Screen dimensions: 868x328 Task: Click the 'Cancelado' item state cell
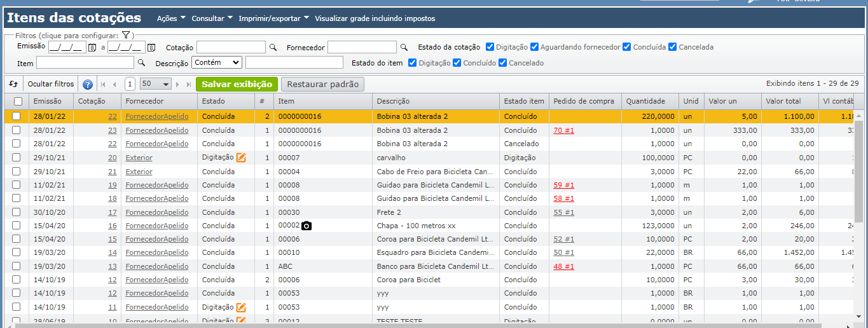[524, 144]
